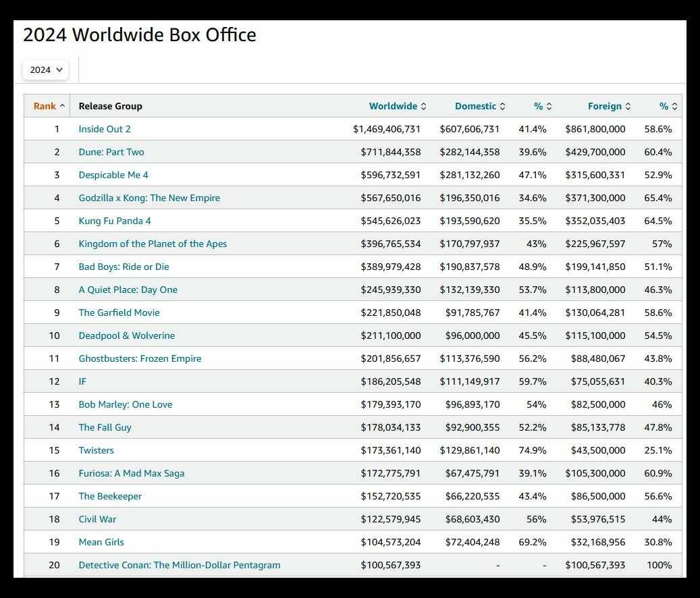Open A Quiet Place: Day One link
Viewport: 700px width, 598px height.
click(128, 290)
